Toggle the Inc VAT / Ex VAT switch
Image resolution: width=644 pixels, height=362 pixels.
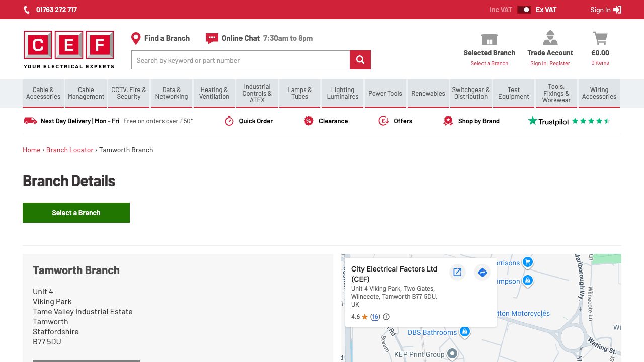[x=524, y=10]
